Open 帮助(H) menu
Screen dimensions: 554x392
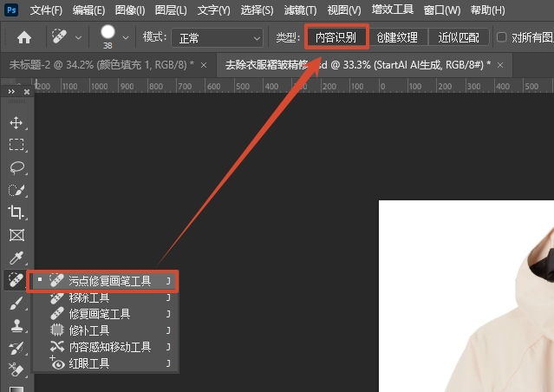coord(487,10)
